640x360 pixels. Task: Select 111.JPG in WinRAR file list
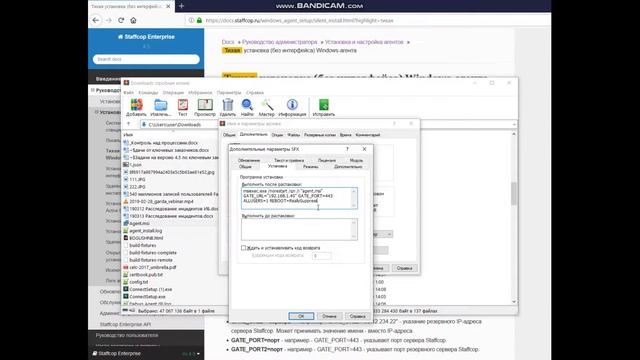coord(137,179)
